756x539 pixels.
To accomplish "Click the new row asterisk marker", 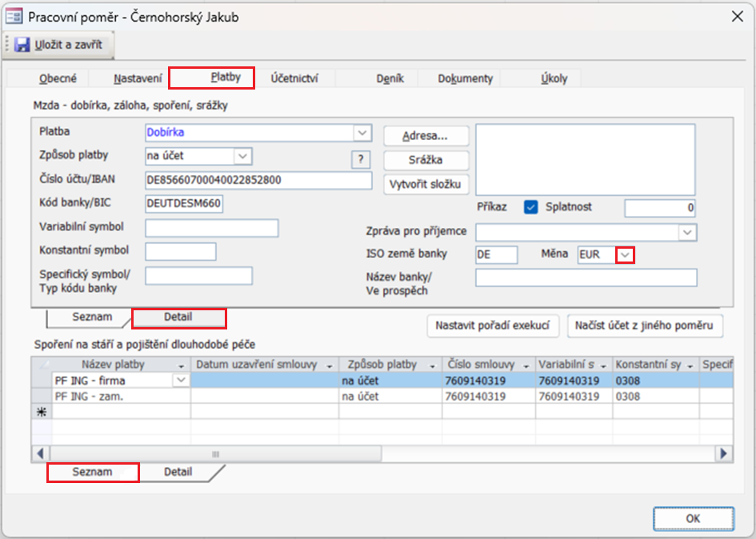I will 42,412.
